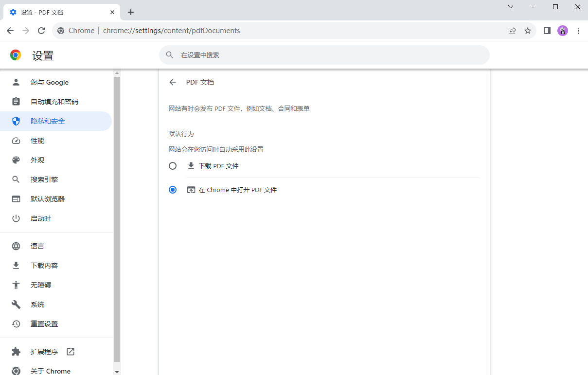Viewport: 588px width, 375px height.
Task: Go back using the browser back arrow
Action: click(x=10, y=31)
